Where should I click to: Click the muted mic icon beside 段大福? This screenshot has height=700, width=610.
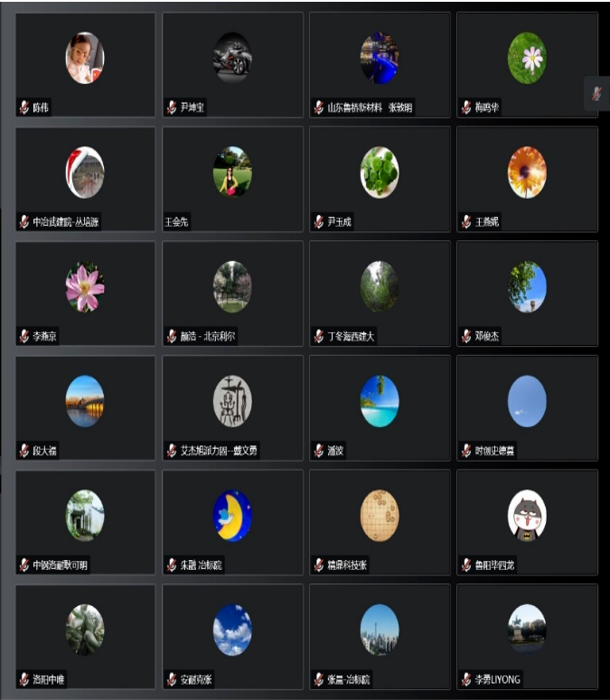pos(24,451)
